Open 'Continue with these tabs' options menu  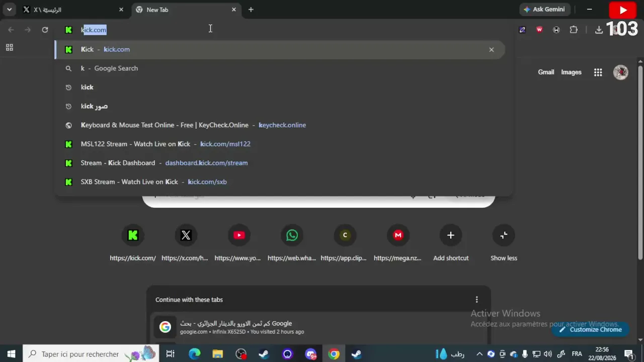477,300
